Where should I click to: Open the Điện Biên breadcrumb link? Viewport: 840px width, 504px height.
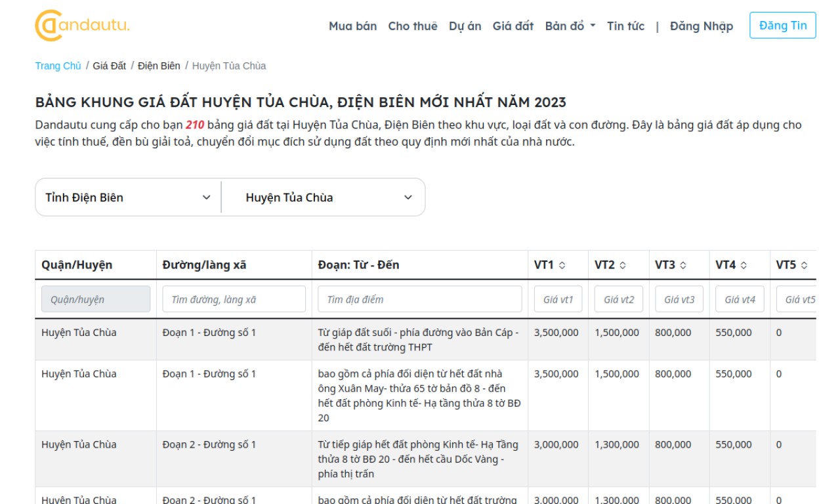[159, 66]
